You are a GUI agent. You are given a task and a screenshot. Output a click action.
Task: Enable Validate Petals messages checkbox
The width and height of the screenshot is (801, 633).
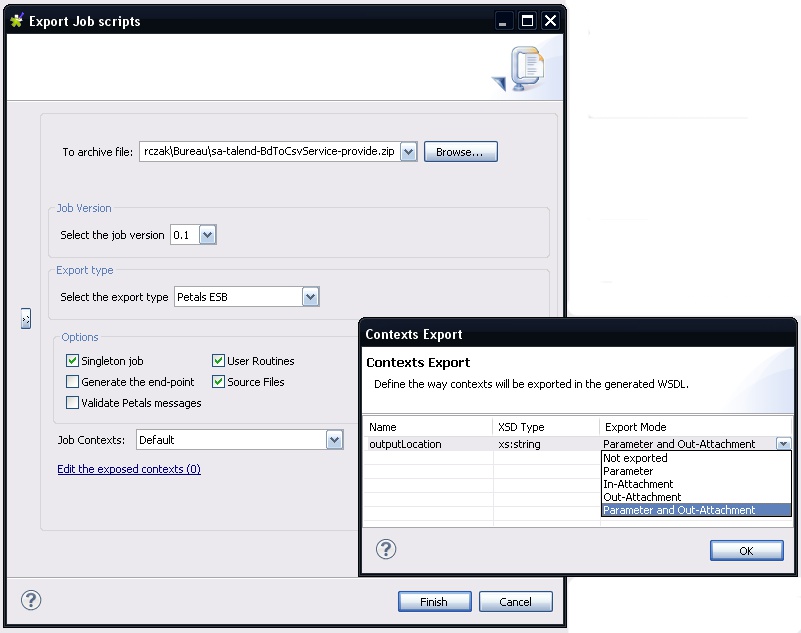pyautogui.click(x=72, y=403)
